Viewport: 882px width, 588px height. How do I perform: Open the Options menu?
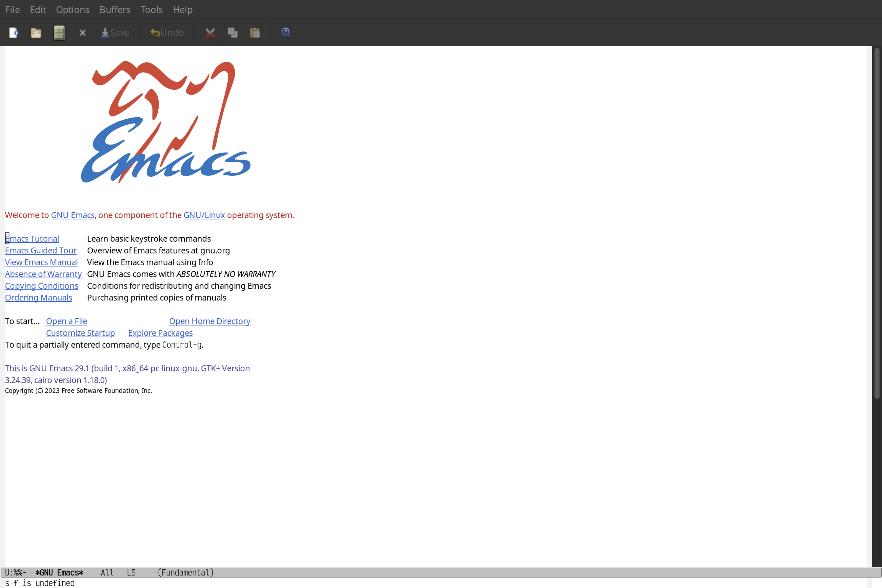click(72, 9)
